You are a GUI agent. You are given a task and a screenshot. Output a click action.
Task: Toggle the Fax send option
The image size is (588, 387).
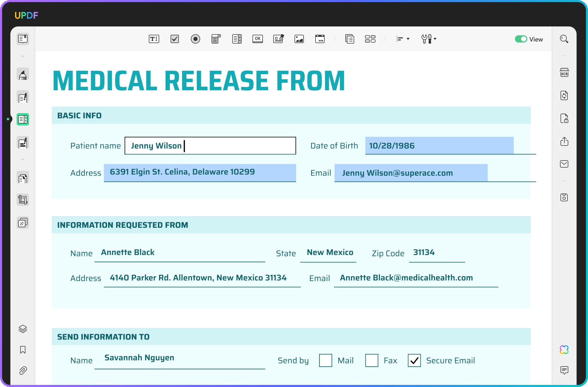370,360
